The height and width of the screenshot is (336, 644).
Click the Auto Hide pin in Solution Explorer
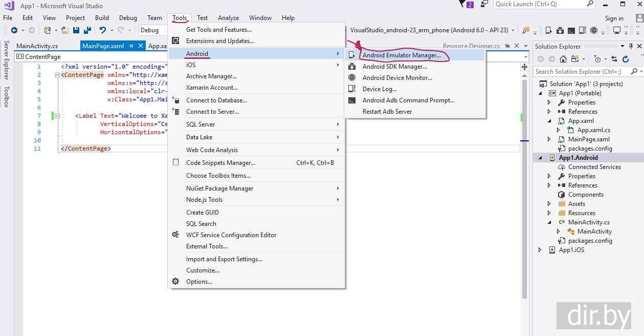pos(631,46)
